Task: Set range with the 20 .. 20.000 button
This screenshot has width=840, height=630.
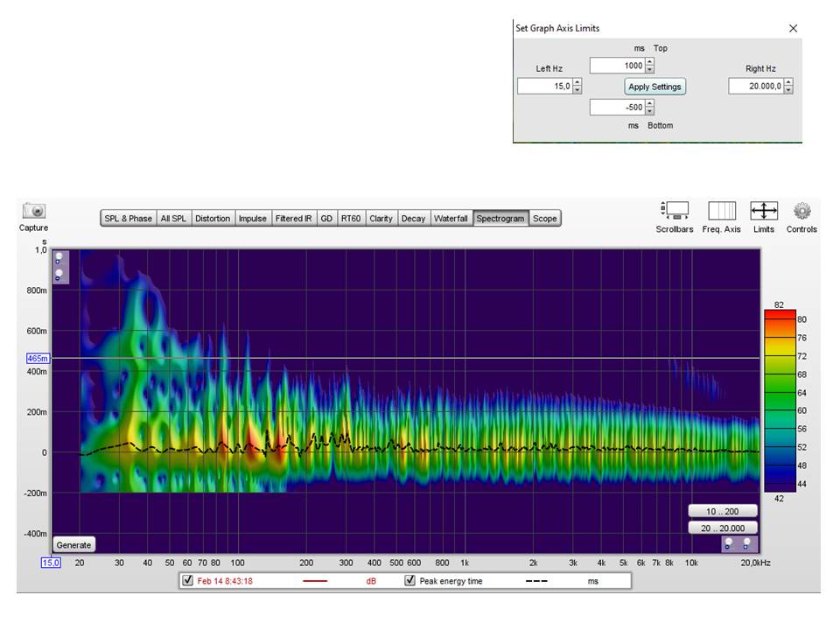Action: click(x=722, y=528)
